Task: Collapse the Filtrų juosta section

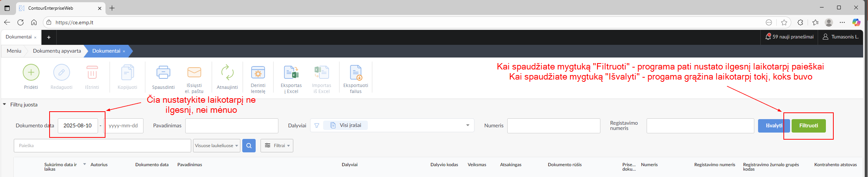Action: pyautogui.click(x=5, y=105)
